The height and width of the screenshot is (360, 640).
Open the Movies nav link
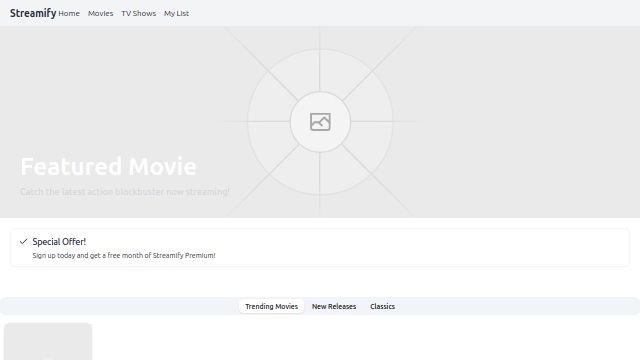[x=100, y=13]
